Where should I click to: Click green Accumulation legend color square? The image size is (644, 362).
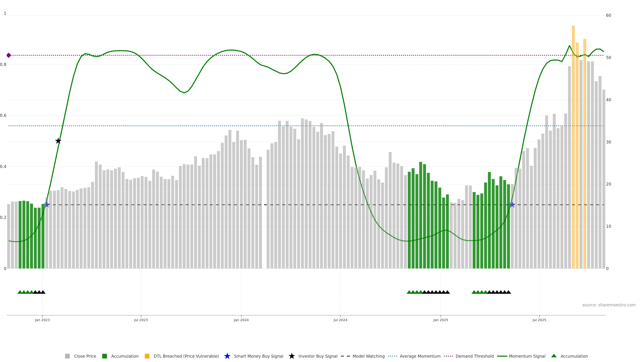104,356
